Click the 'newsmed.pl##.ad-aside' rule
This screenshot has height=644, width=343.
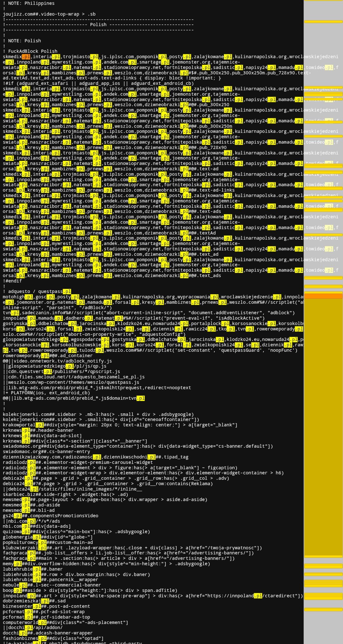[31, 505]
